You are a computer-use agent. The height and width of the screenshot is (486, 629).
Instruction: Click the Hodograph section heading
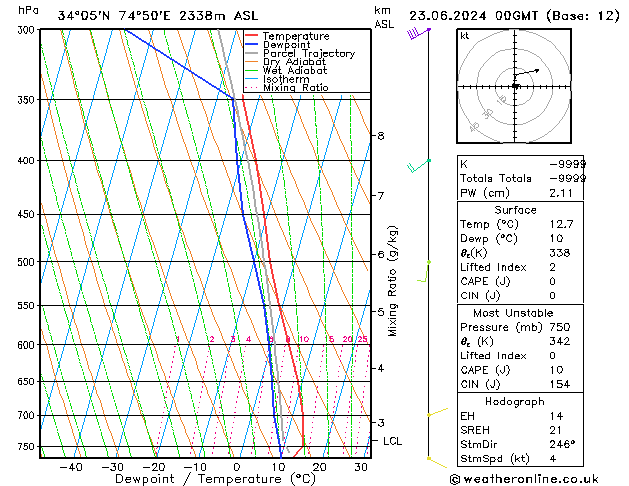pyautogui.click(x=515, y=401)
